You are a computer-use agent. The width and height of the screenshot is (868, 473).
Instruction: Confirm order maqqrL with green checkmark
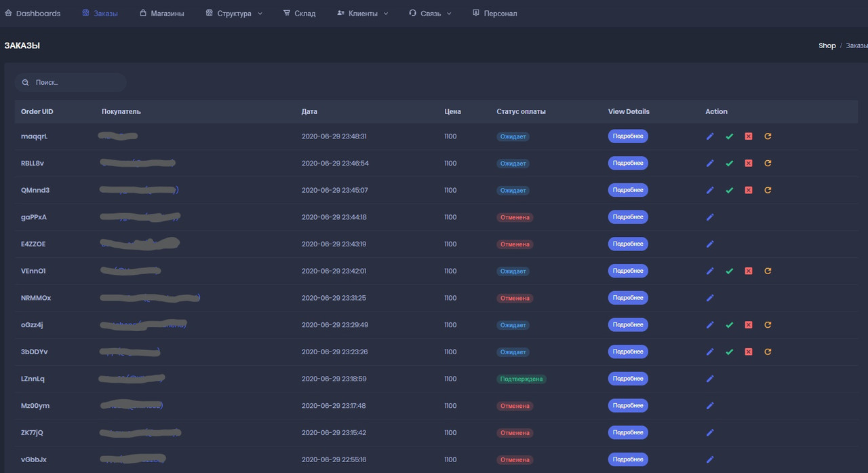point(729,136)
